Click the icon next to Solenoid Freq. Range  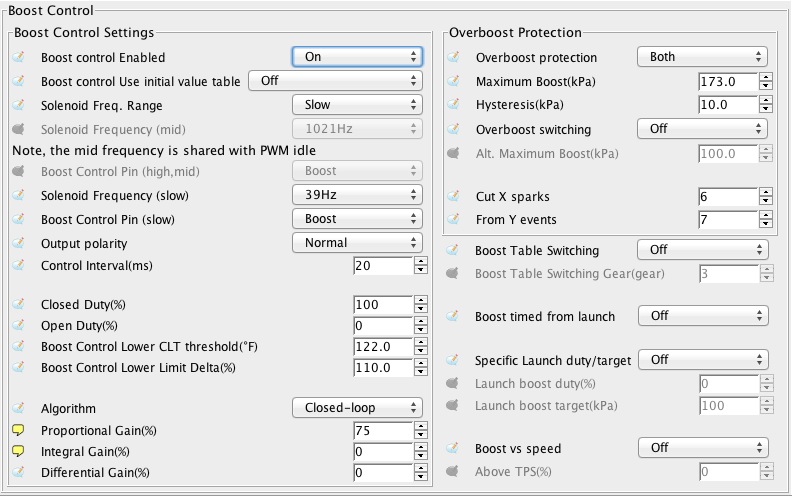coord(18,105)
